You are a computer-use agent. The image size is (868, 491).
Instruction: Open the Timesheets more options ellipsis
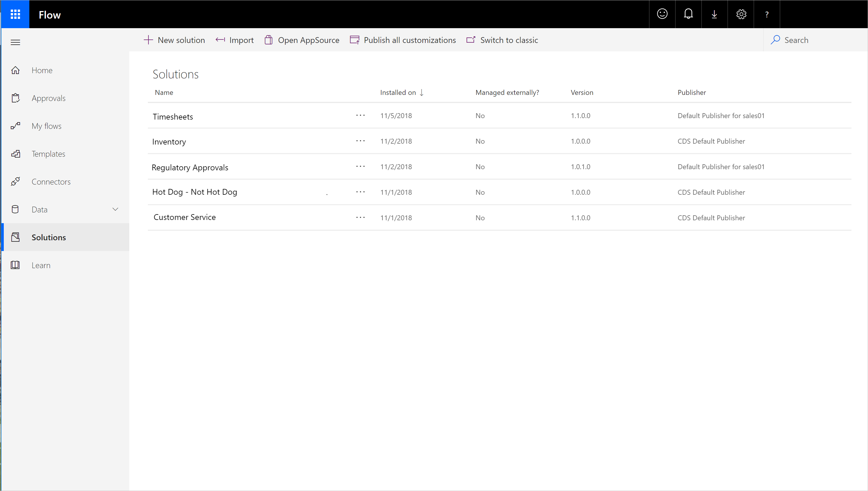click(x=360, y=116)
